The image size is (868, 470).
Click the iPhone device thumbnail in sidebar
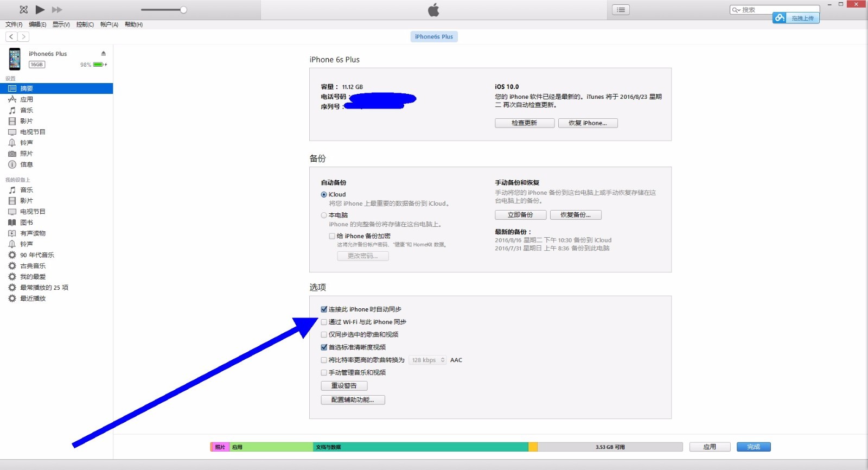tap(15, 59)
